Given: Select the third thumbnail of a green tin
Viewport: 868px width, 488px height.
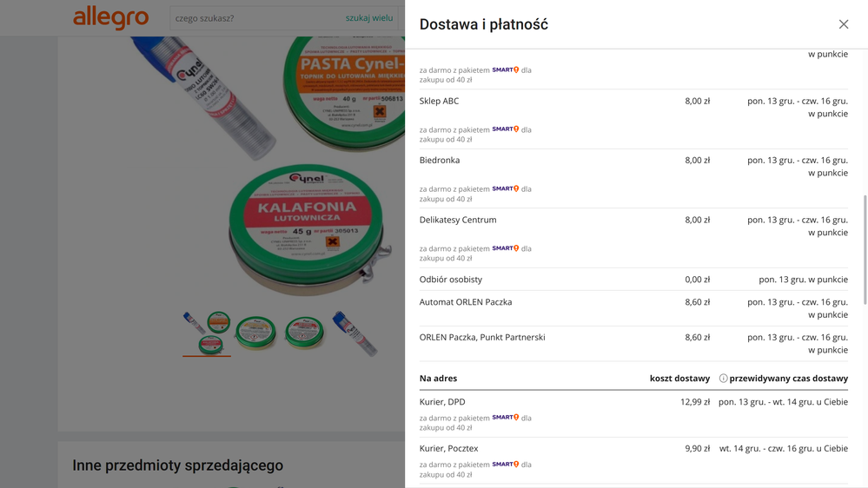Looking at the screenshot, I should coord(304,333).
